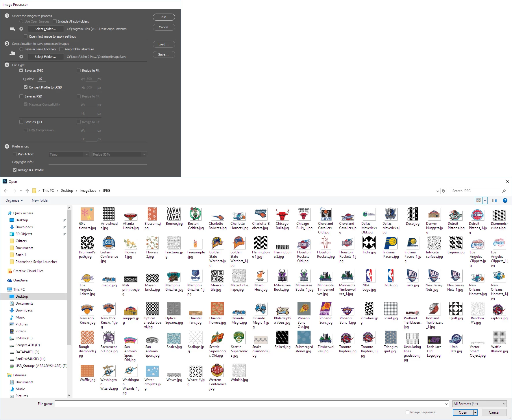Expand the Open button split arrow
This screenshot has width=512, height=420.
click(x=475, y=412)
